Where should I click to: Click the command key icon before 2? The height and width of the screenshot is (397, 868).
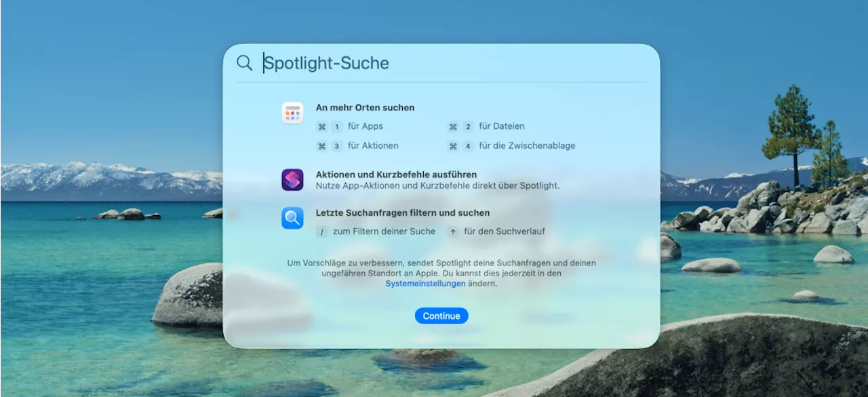pos(453,126)
